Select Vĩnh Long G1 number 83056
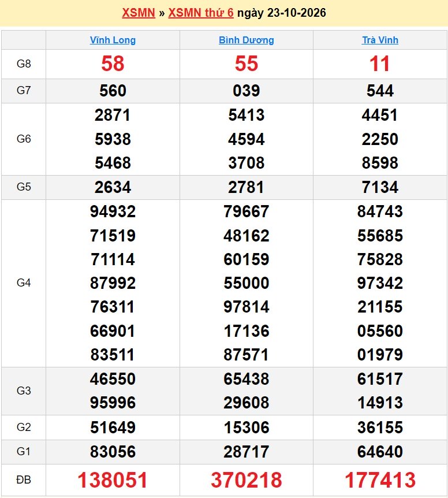448x498 pixels. tap(113, 452)
